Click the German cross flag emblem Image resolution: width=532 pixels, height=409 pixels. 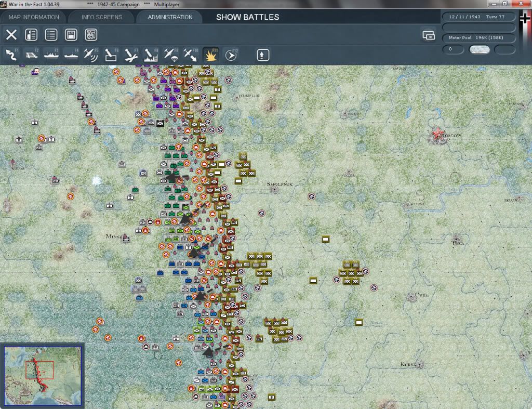(525, 19)
